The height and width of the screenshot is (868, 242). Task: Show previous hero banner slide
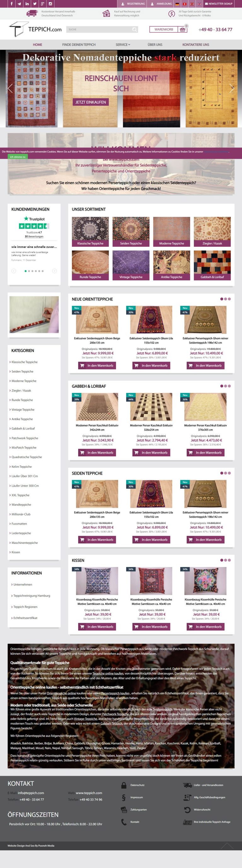(10, 88)
